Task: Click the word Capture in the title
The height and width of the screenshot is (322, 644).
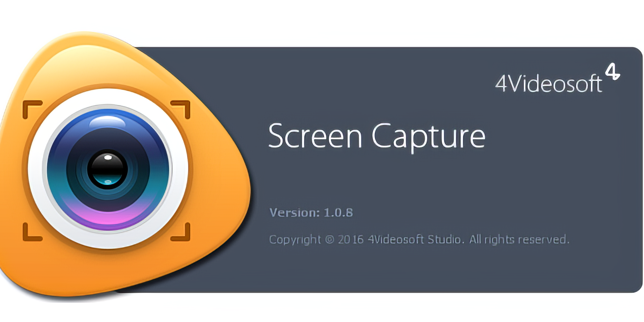Action: 428,138
